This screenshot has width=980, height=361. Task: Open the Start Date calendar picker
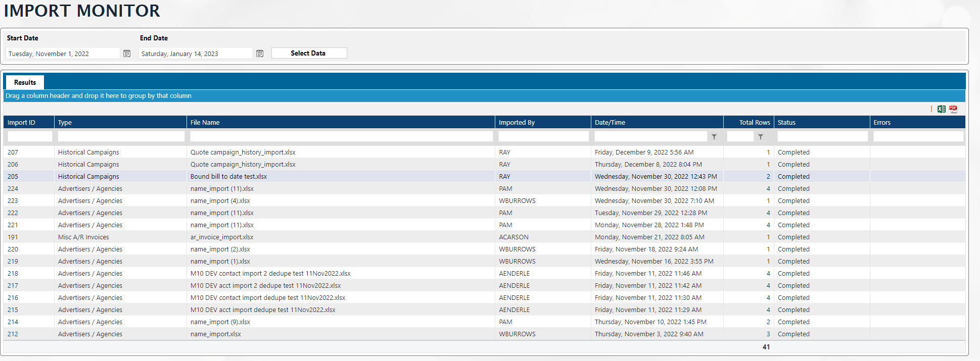click(127, 54)
